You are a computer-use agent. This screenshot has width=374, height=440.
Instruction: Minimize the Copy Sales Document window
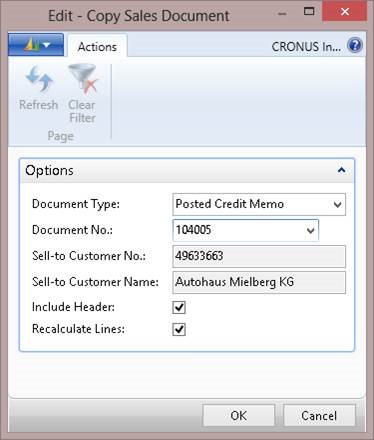(282, 14)
